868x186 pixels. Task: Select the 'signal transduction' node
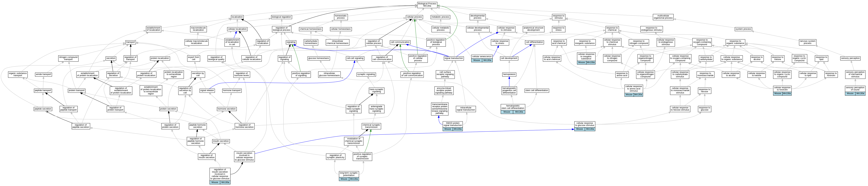[453, 58]
